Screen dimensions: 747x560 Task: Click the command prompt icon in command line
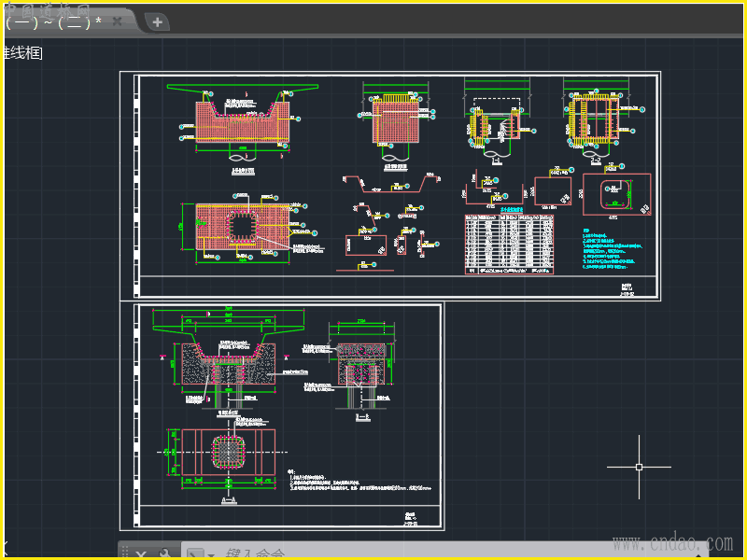[195, 554]
